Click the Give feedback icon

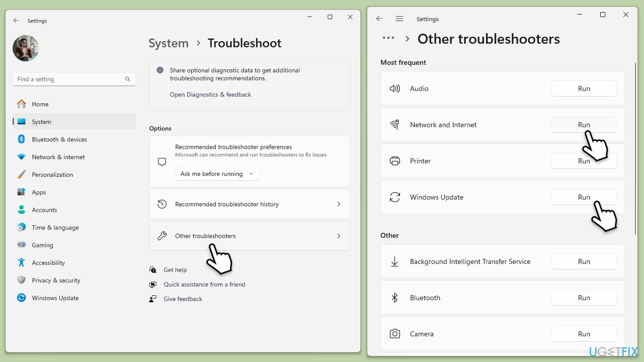point(153,299)
